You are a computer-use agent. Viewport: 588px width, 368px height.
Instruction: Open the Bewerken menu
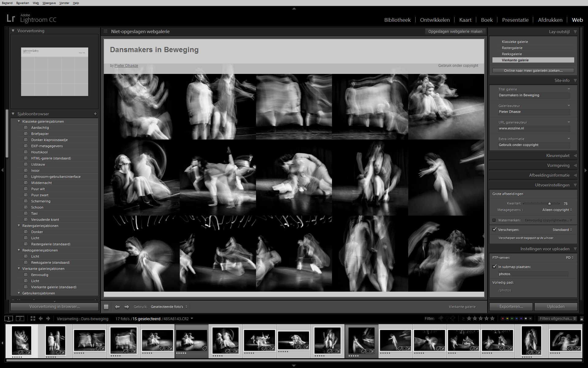(x=22, y=3)
